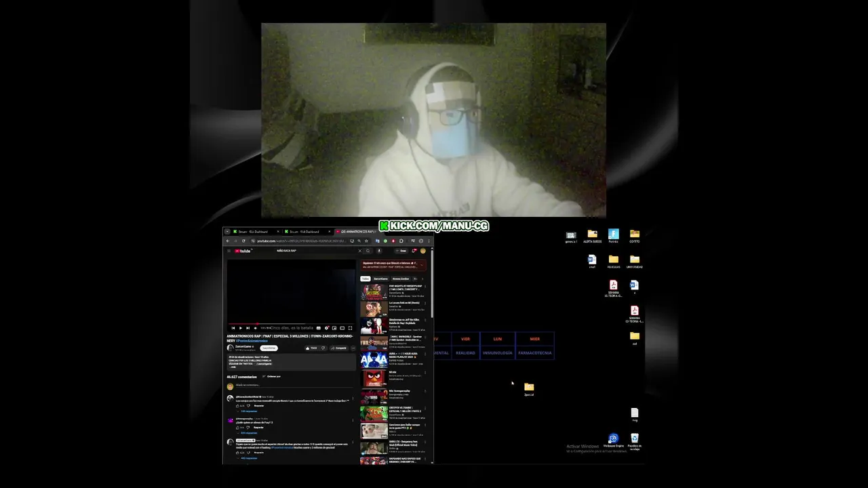
Task: Select the folder beside the mouse cursor
Action: coord(529,389)
